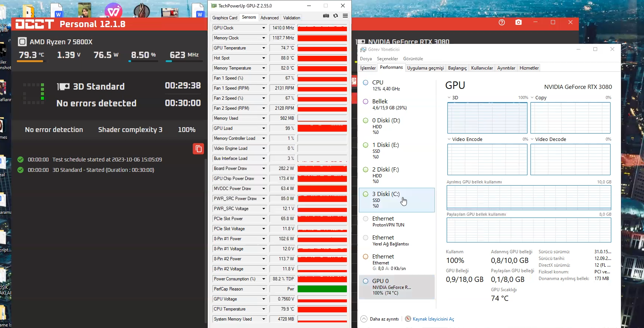Open the 3D graph engine chevron

pos(449,97)
